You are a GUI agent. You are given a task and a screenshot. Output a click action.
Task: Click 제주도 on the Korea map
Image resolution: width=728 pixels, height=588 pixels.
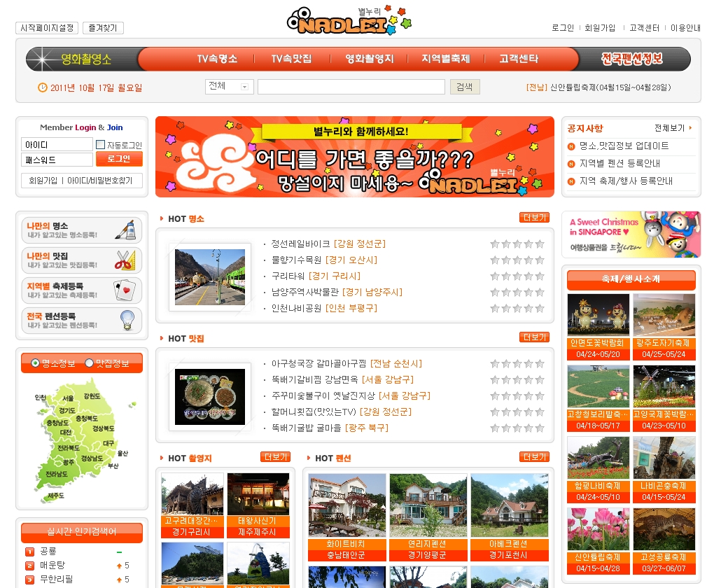[x=56, y=496]
